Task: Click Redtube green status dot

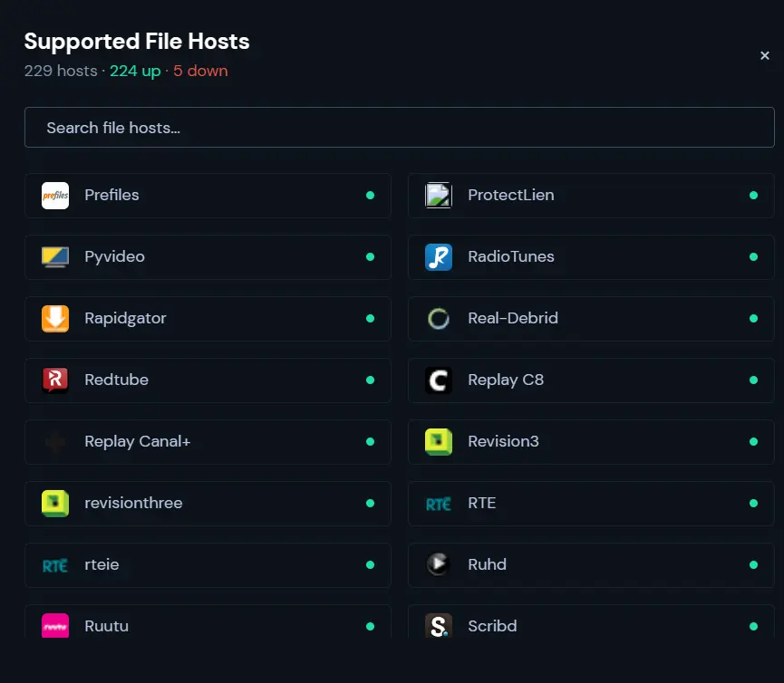Action: pyautogui.click(x=370, y=380)
